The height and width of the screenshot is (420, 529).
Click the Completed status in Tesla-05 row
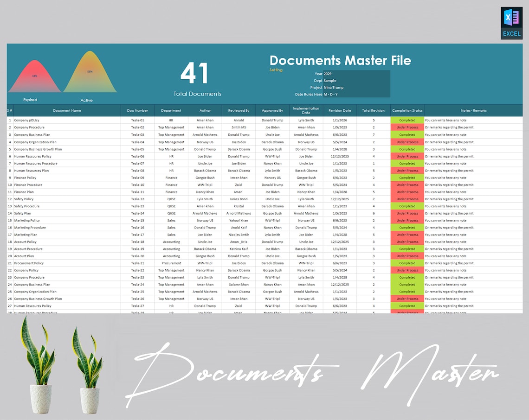407,149
